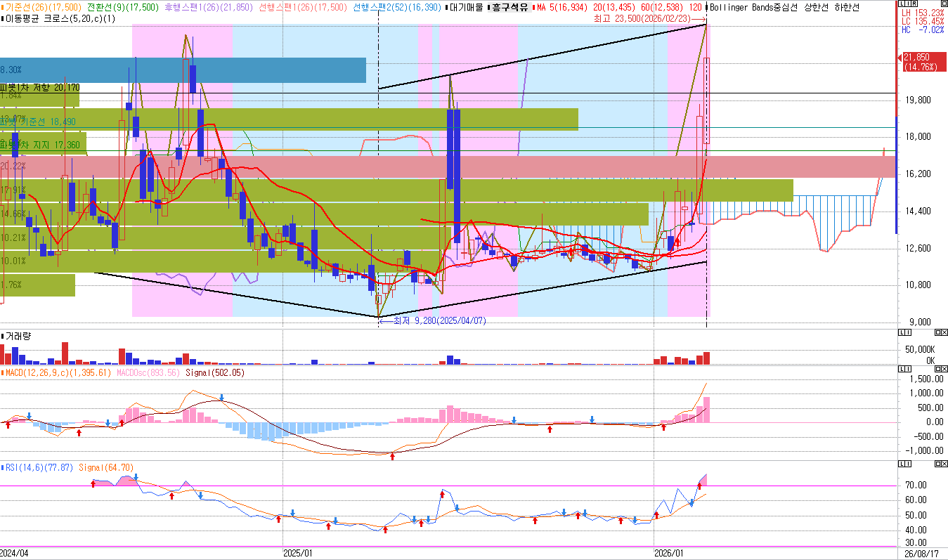Click the L icon of the RSI panel
Screen dimensions: 948x560
[902, 464]
